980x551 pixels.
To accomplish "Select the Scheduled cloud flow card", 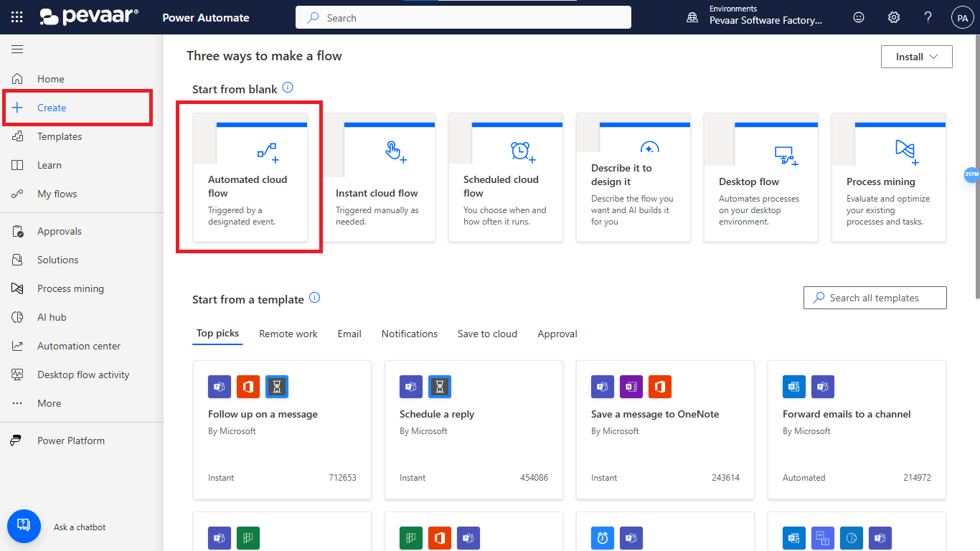I will pyautogui.click(x=506, y=178).
